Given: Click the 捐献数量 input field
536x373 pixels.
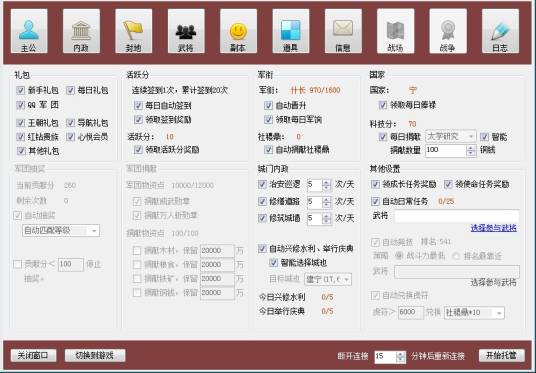Looking at the screenshot, I should (x=445, y=151).
